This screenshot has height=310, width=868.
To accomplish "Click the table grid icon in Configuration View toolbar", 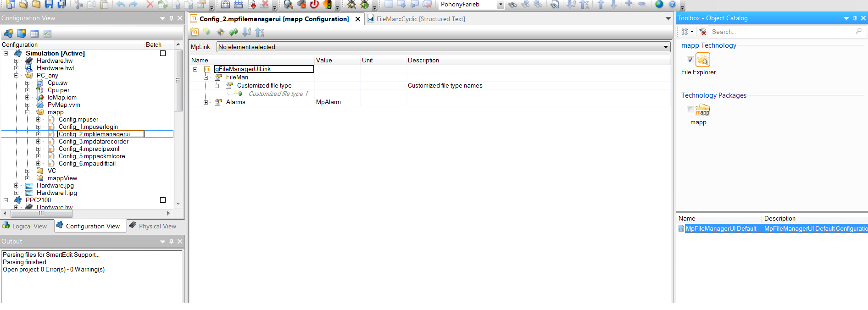I will (x=34, y=33).
